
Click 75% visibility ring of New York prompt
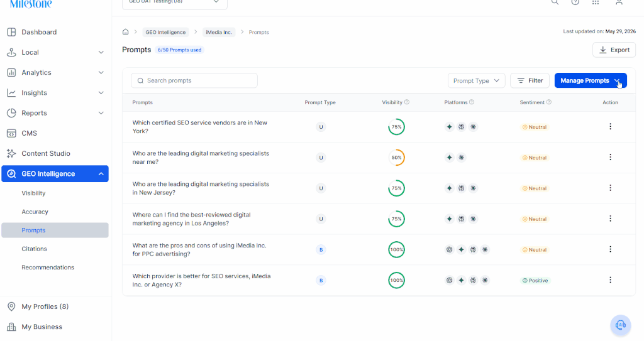(396, 127)
